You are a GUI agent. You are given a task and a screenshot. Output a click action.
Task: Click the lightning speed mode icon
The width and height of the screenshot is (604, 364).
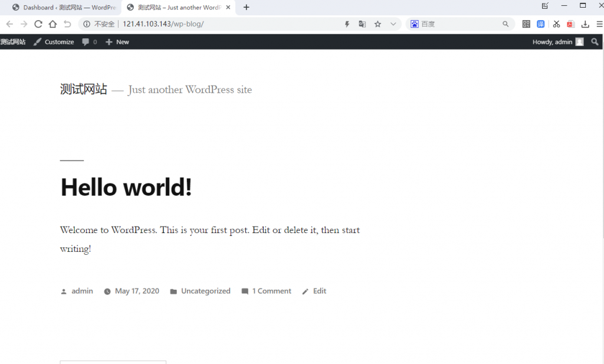(x=347, y=24)
